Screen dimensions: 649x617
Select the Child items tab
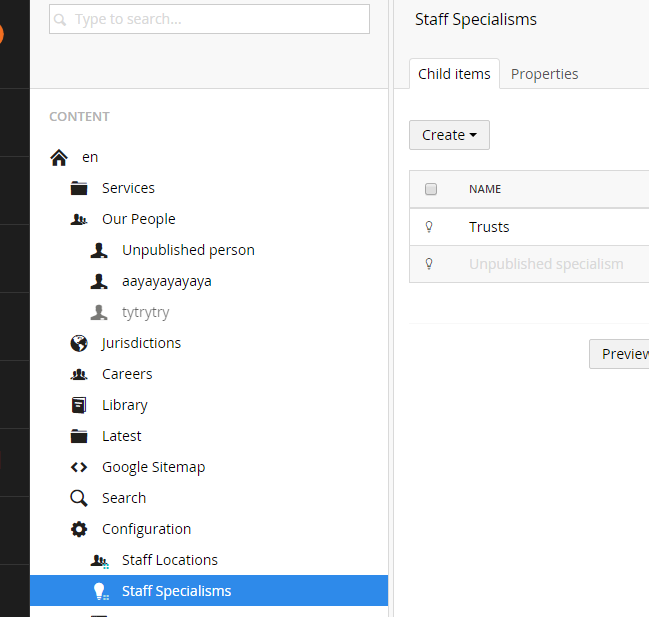pyautogui.click(x=454, y=74)
